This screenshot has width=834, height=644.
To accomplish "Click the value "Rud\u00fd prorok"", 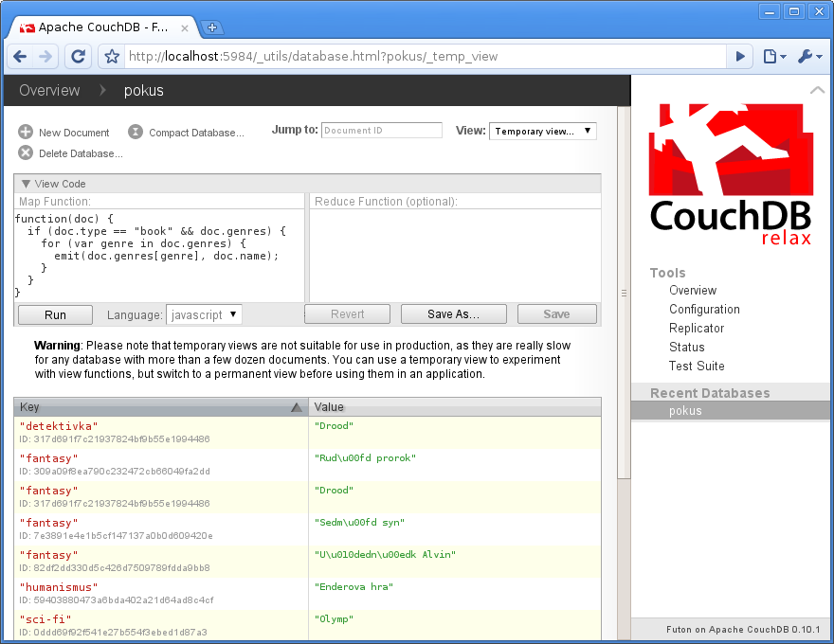I will (365, 458).
